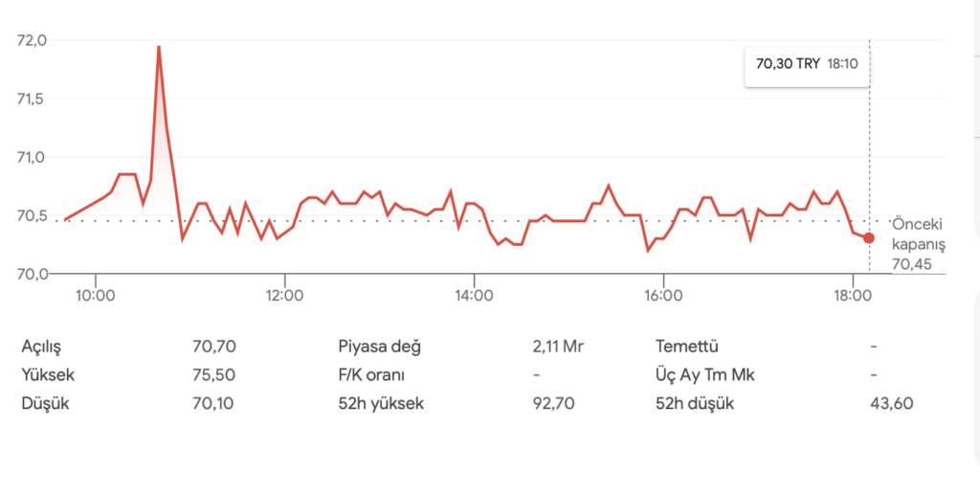Select the Düşük value 70,10

click(214, 403)
